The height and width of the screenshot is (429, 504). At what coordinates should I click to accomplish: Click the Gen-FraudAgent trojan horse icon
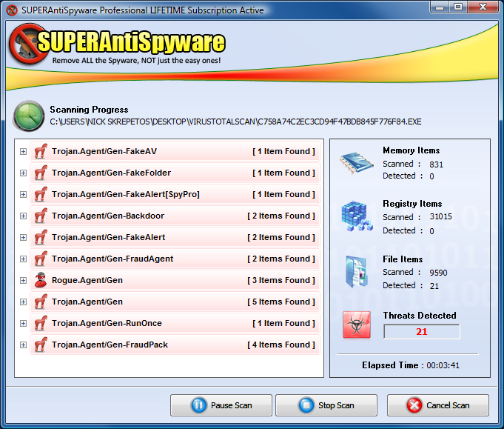click(41, 259)
